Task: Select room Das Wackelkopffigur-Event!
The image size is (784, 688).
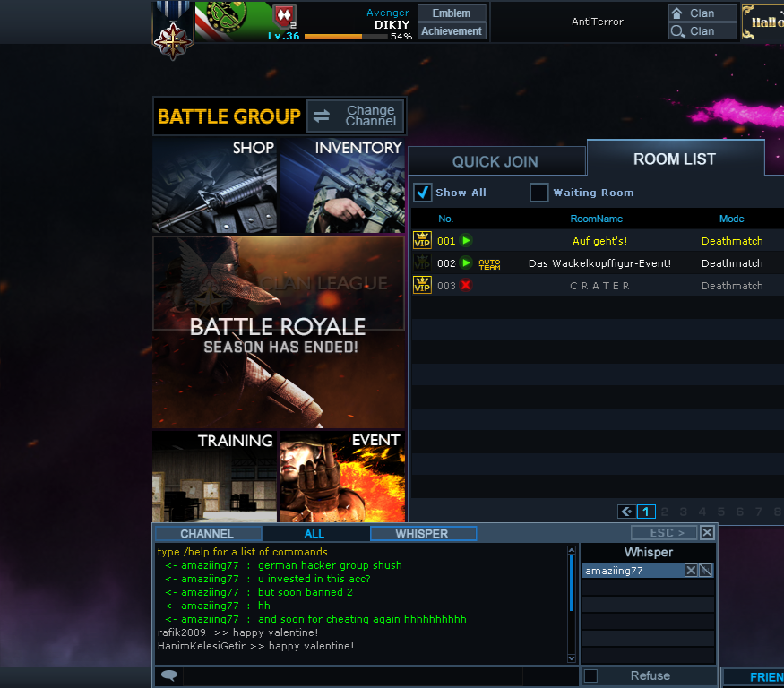Action: click(x=599, y=263)
